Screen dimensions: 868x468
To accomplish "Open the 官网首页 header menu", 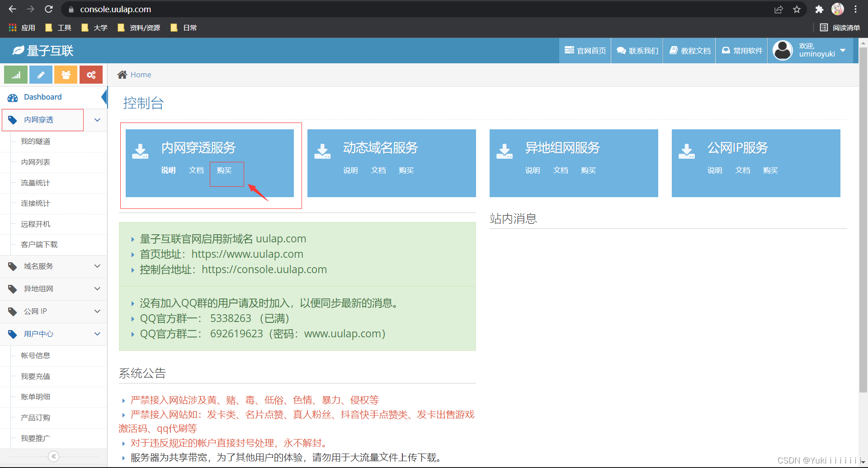I will click(585, 51).
